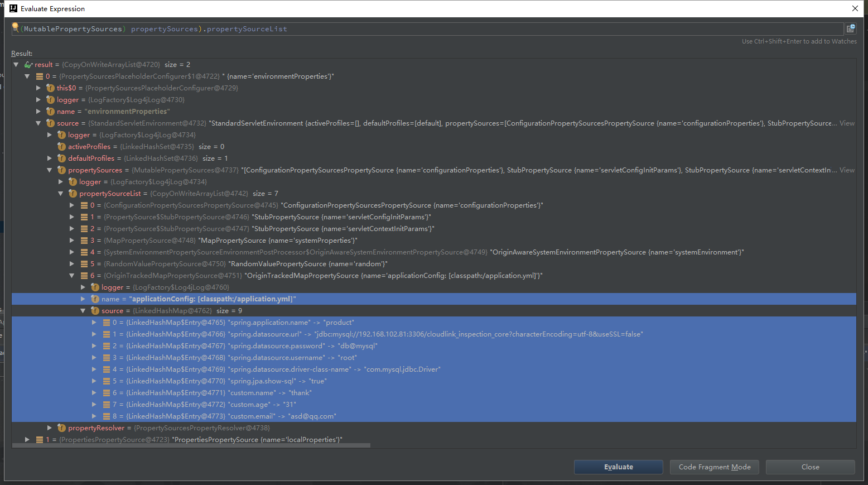The image size is (868, 485).
Task: Click the field icon beside name = "applicationConfig"
Action: pyautogui.click(x=95, y=299)
